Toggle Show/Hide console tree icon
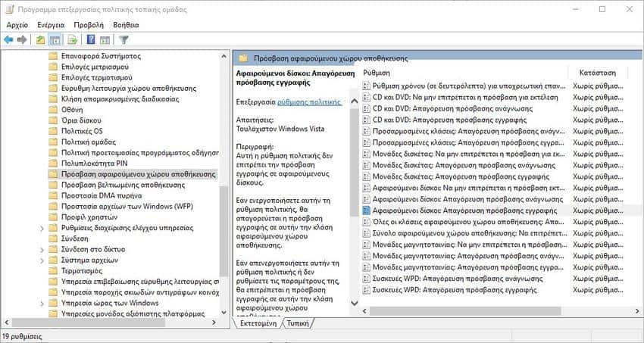This screenshot has height=343, width=644. [x=55, y=40]
